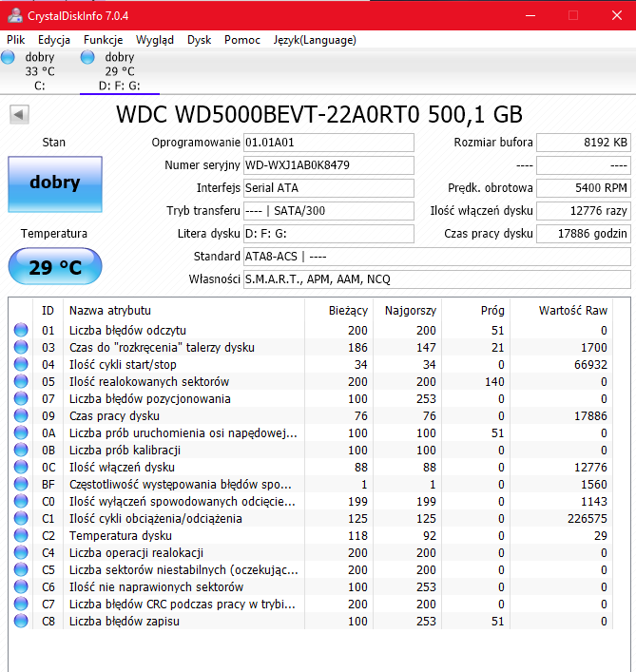
Task: Click the ID column header
Action: (48, 310)
